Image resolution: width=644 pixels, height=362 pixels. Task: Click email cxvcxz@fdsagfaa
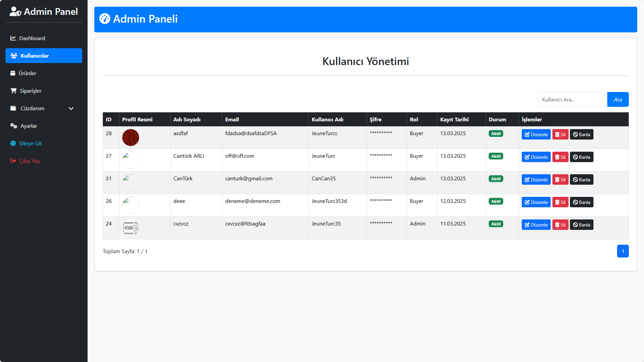(245, 224)
